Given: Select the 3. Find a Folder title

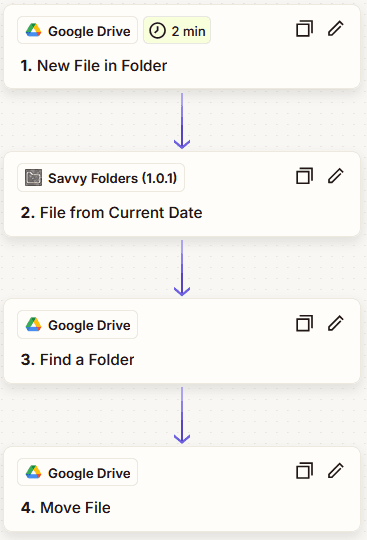Looking at the screenshot, I should coord(77,360).
